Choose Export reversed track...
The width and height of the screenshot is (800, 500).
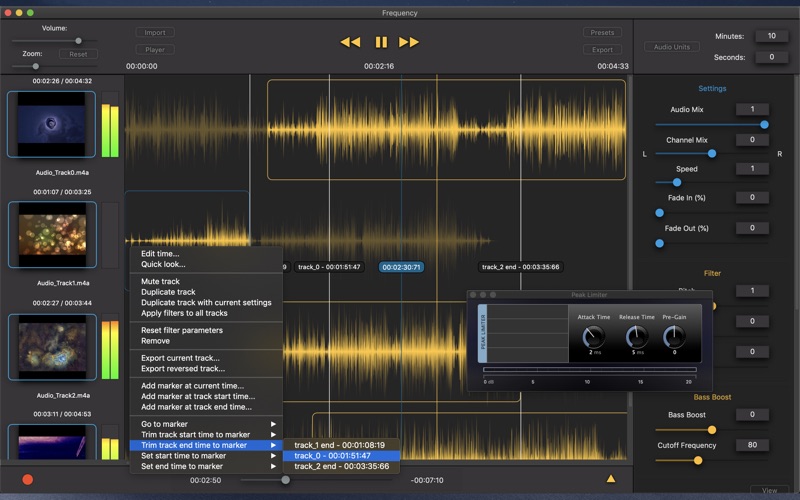pyautogui.click(x=206, y=369)
